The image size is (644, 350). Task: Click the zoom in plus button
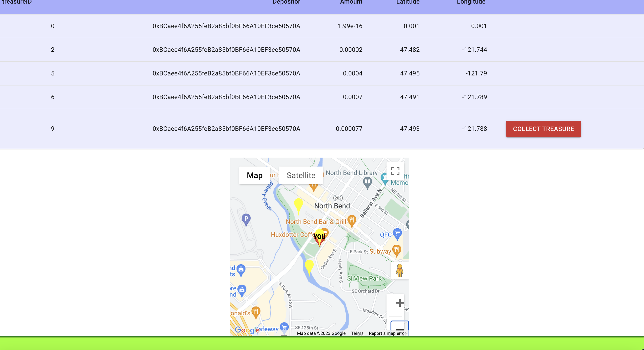point(399,302)
